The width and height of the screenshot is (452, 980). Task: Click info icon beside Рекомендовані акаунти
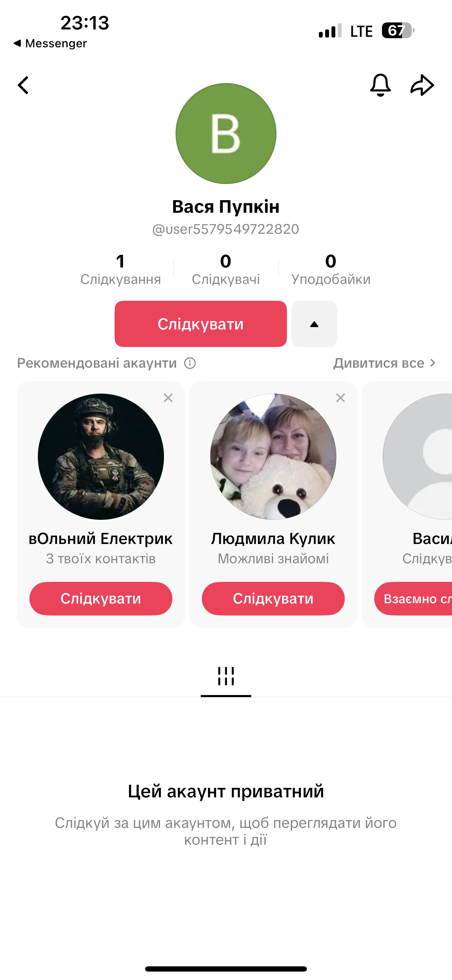click(190, 363)
